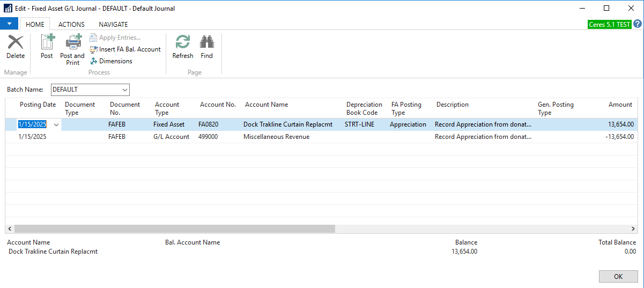
Task: Click the horizontal scrollbar of the grid
Action: point(175,229)
